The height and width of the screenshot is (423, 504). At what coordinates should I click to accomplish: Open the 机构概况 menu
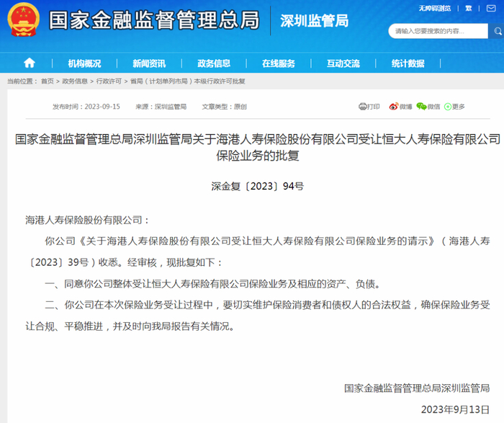[x=84, y=63]
